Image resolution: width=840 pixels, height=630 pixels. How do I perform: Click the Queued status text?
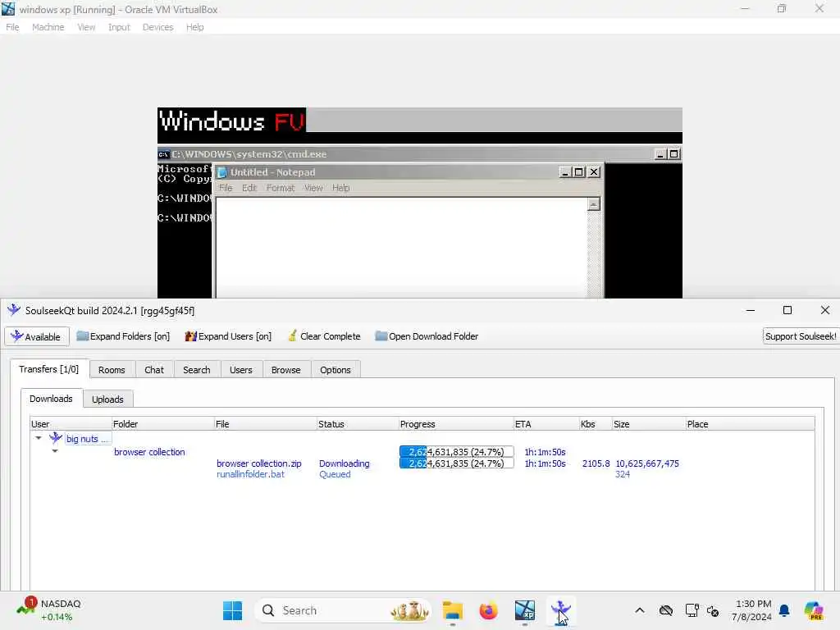[x=335, y=474]
